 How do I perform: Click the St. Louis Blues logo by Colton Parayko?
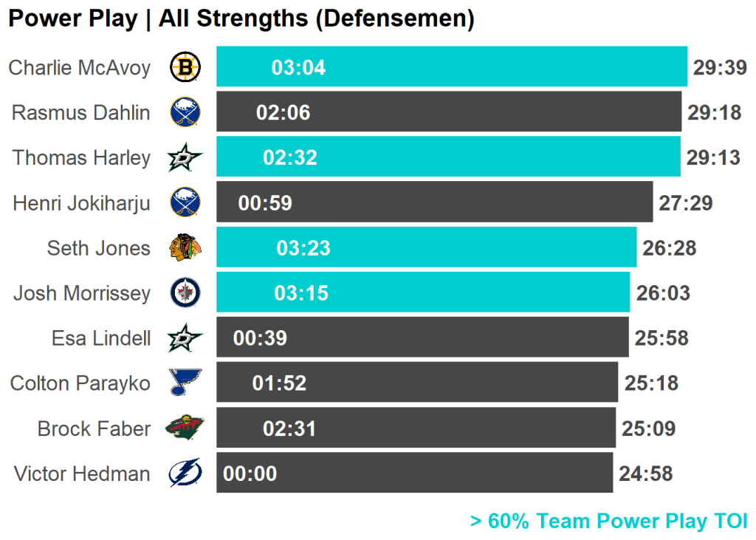[x=185, y=383]
